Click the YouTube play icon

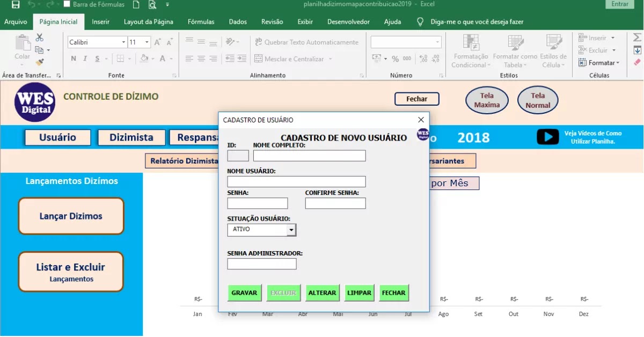pos(548,137)
